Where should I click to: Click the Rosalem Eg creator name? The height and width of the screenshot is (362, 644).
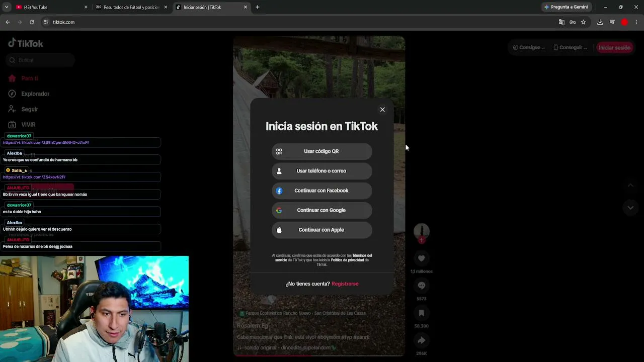(253, 326)
